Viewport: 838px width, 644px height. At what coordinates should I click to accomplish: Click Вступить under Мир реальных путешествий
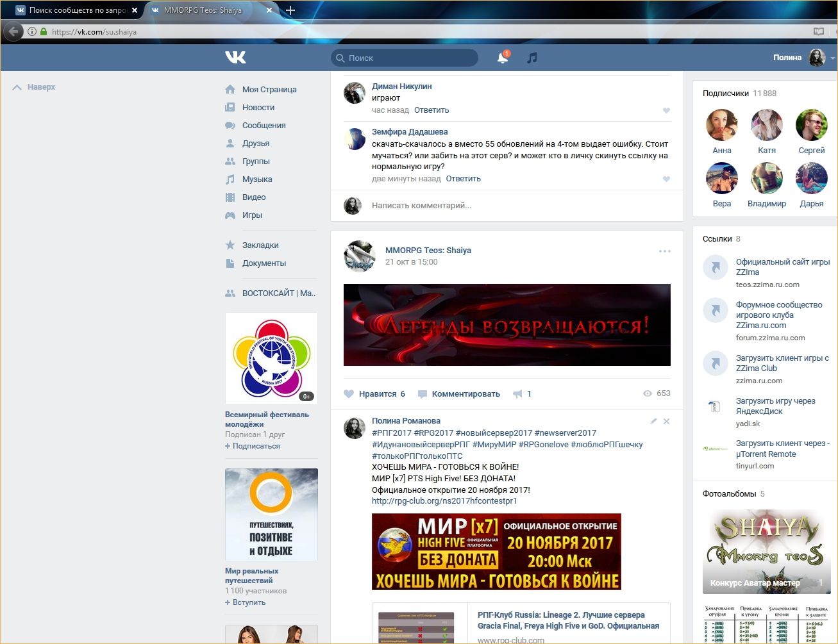click(246, 602)
